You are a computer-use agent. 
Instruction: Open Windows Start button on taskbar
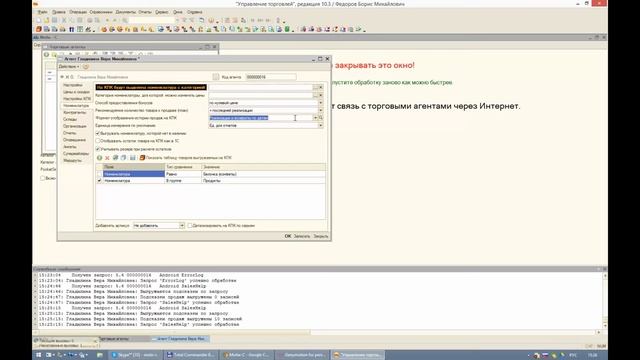pos(39,355)
